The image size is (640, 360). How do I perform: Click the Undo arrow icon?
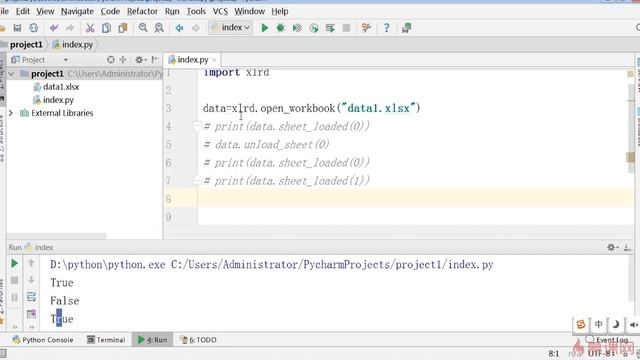coord(53,28)
